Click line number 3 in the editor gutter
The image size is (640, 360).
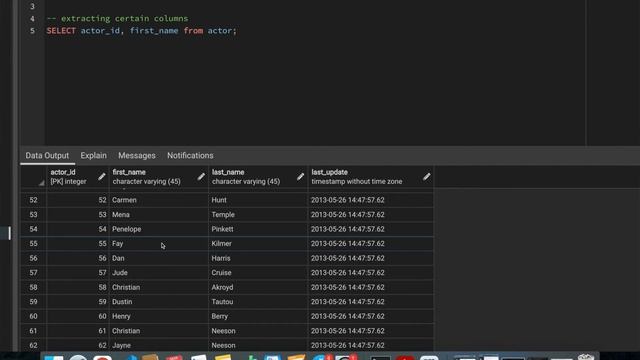click(x=32, y=7)
